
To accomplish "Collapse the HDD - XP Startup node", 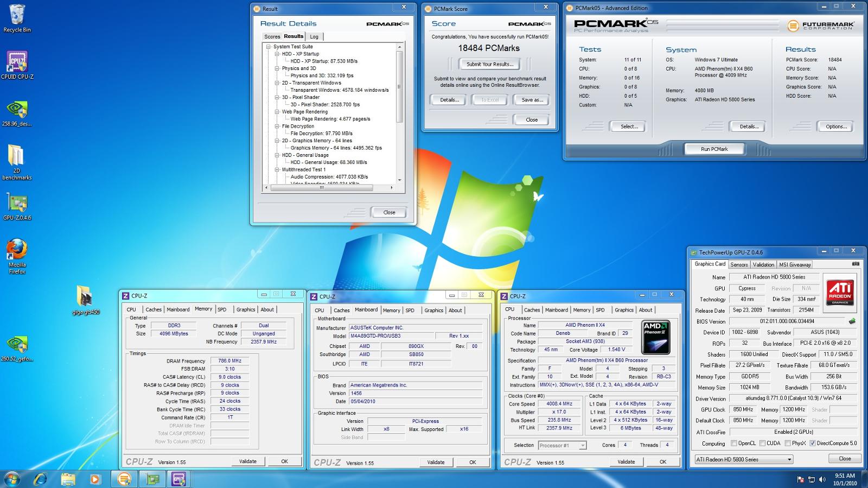I will [x=277, y=54].
